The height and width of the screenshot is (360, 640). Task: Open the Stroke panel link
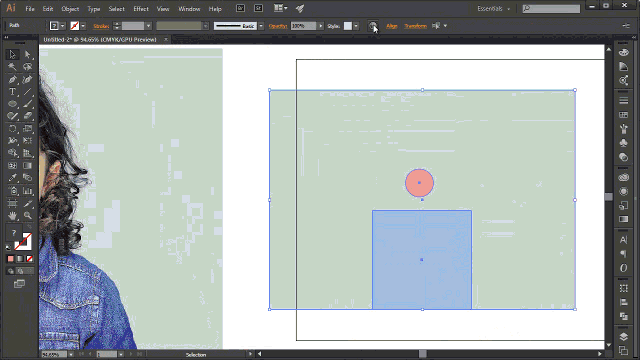point(101,26)
